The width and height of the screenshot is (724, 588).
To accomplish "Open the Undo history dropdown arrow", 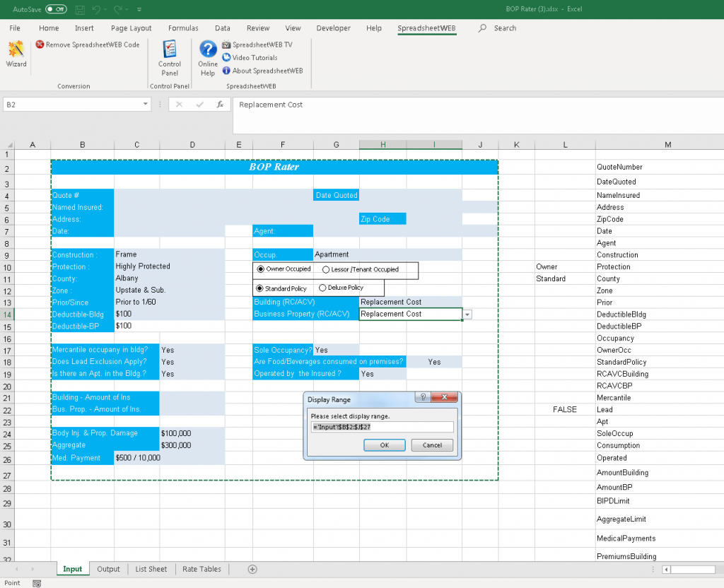I will 106,9.
